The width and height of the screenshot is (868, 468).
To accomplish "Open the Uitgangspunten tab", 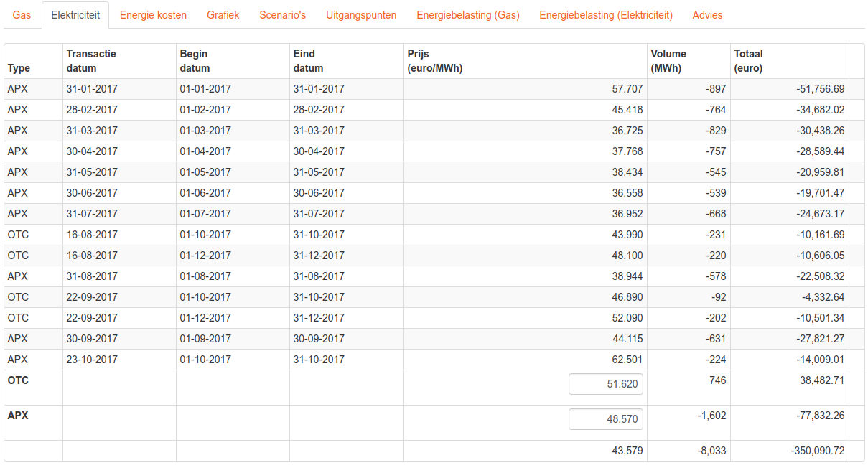I will [361, 15].
